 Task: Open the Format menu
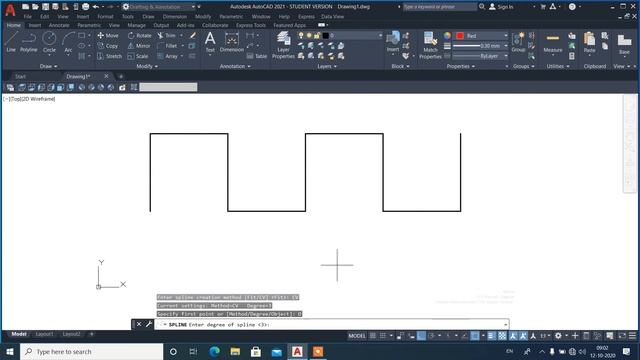tap(105, 17)
